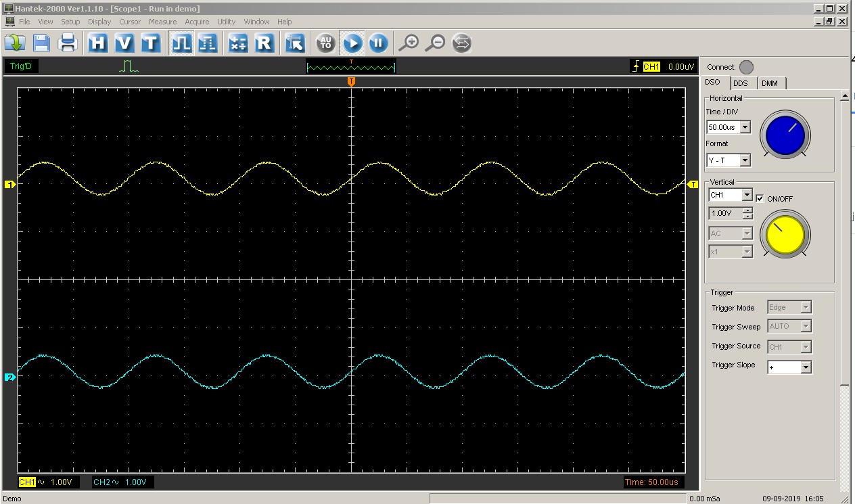Click the zoom out magnifier icon
Viewport: 855px width, 504px height.
point(436,43)
